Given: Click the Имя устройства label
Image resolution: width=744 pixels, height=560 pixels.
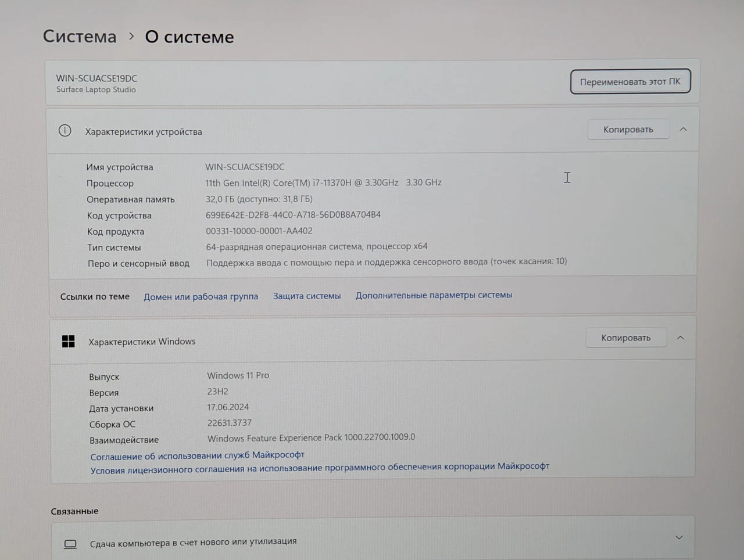Looking at the screenshot, I should 120,167.
